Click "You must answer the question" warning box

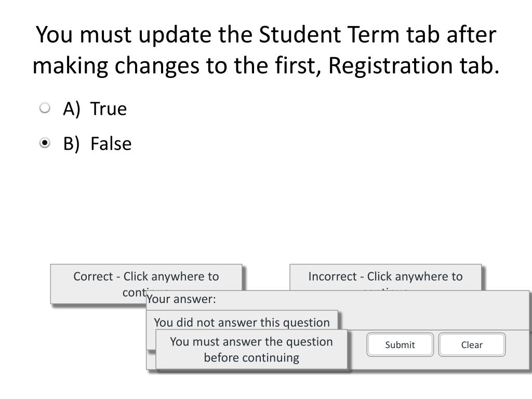pyautogui.click(x=251, y=350)
